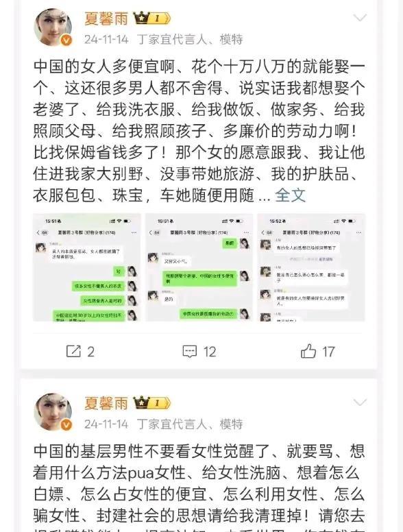
Task: Expand first post's chevron menu
Action: point(360,17)
